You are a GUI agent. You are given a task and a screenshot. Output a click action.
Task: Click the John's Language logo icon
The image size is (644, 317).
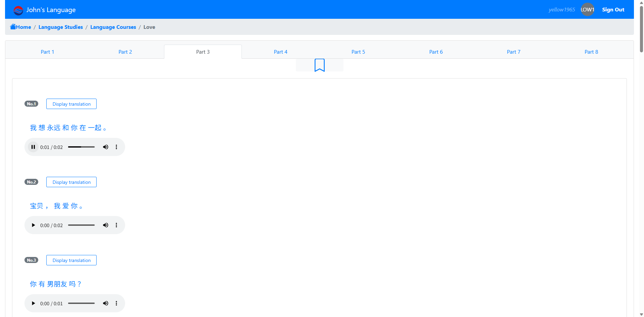click(x=18, y=10)
